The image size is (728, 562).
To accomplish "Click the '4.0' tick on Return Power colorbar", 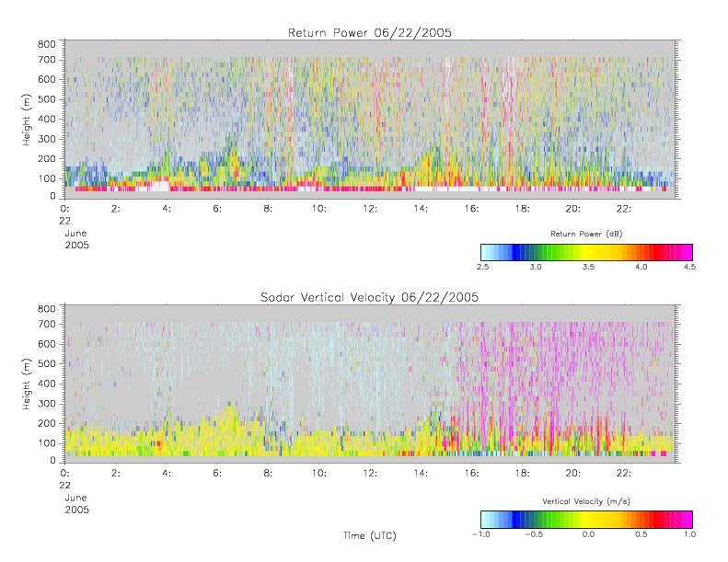I will 641,267.
